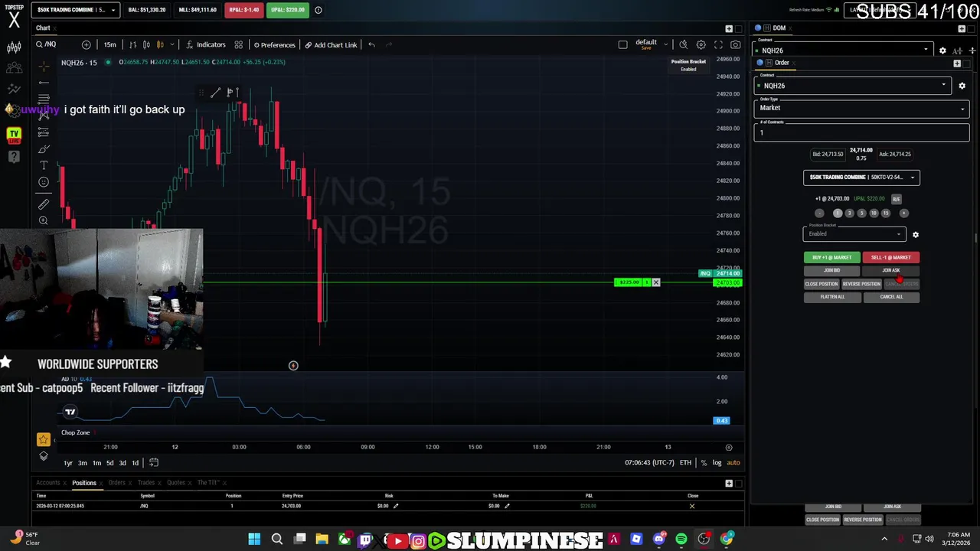Select the ruler measure tool
The width and height of the screenshot is (980, 551).
(x=44, y=204)
